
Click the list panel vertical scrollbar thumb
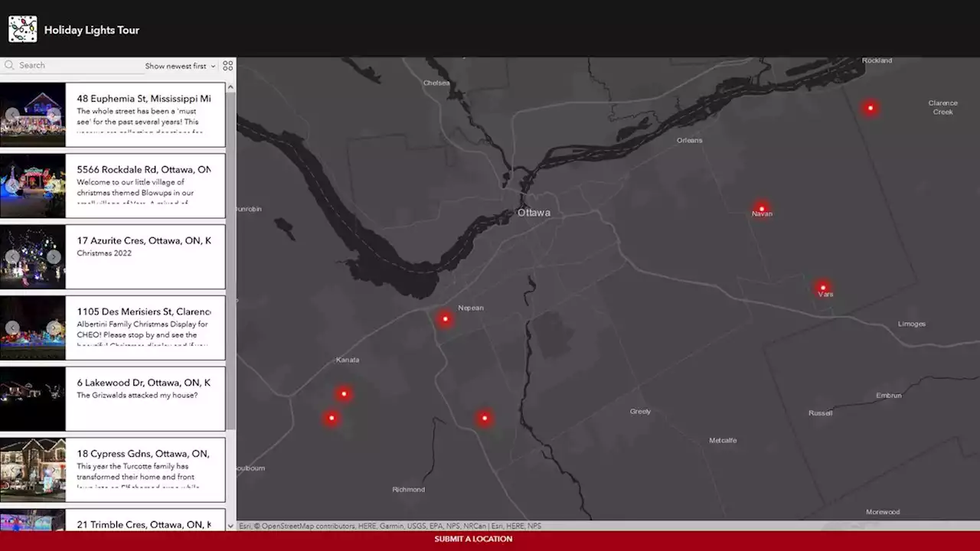pyautogui.click(x=231, y=260)
